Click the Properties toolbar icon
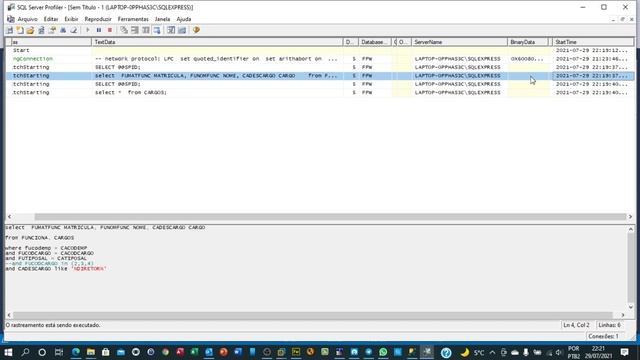This screenshot has width=640, height=360. tap(52, 30)
